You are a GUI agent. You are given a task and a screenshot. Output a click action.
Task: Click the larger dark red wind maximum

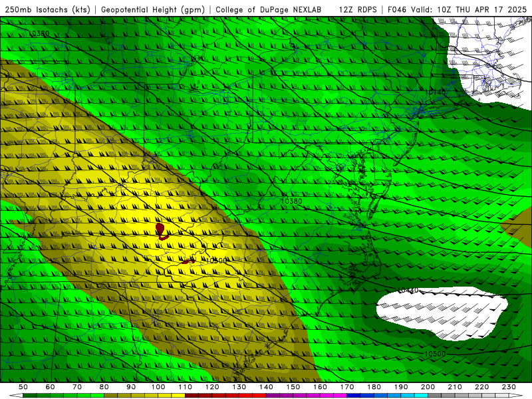[160, 229]
